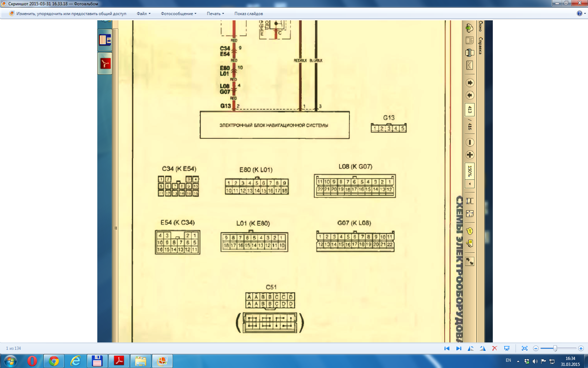
Task: Click Показ слайдов in menu bar
Action: [x=248, y=14]
